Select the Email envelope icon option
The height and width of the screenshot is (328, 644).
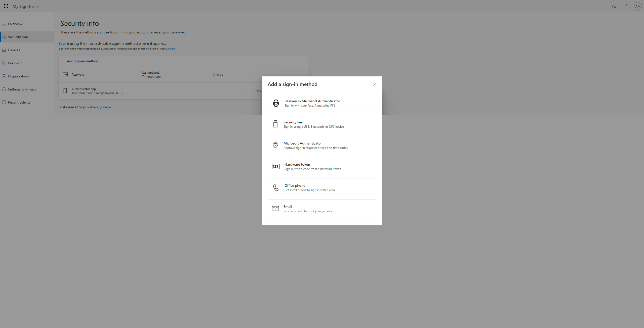click(x=275, y=208)
